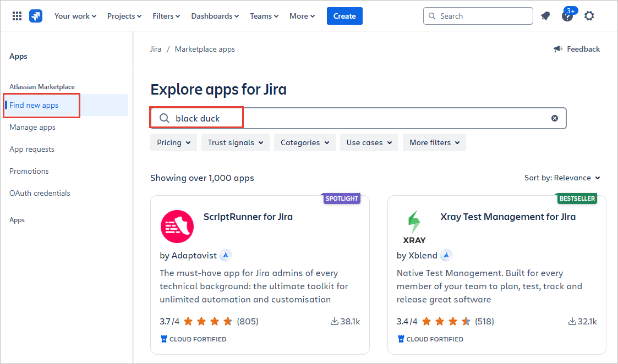Viewport: 618px width, 364px height.
Task: Open the settings gear icon
Action: [x=589, y=16]
